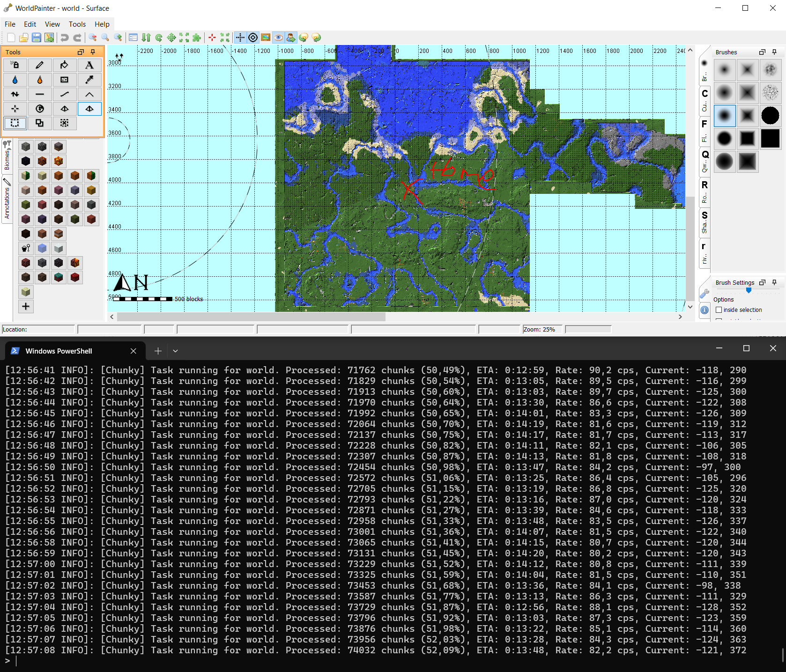Open the Tools menu
The image size is (786, 672).
pyautogui.click(x=77, y=24)
